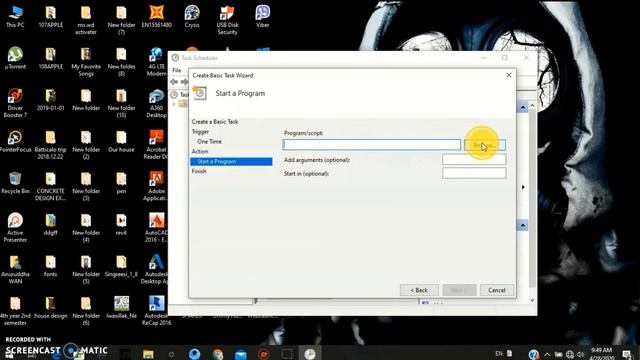Launch PointerFocus desktop shortcut
This screenshot has width=640, height=360.
coord(15,141)
